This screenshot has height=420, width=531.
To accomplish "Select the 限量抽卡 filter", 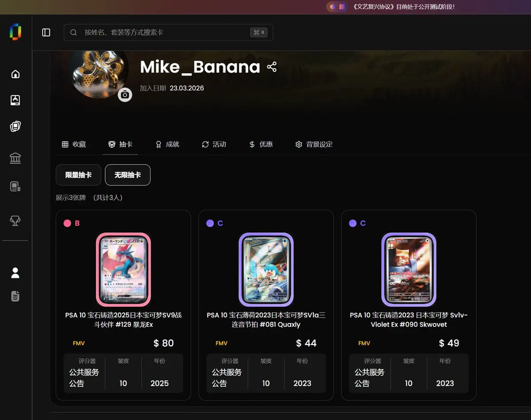I will (x=78, y=175).
